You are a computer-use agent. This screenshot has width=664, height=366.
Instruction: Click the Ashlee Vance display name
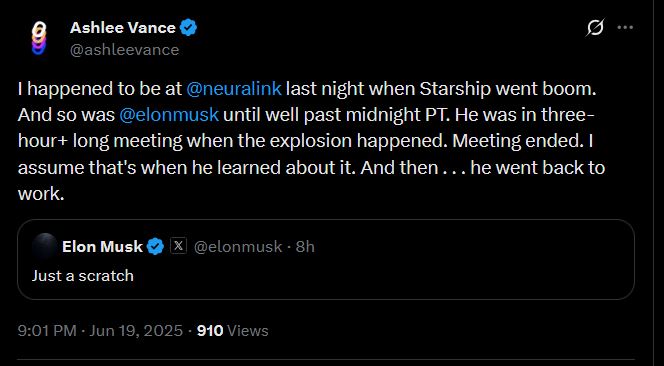coord(122,28)
